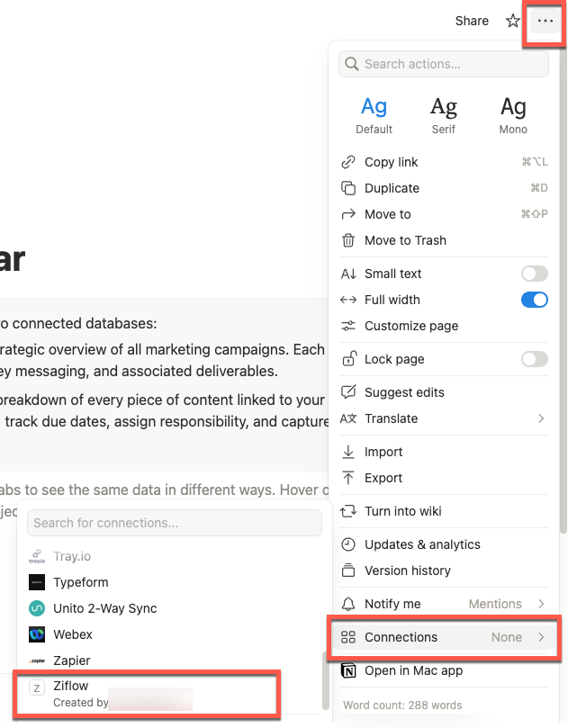Screen dimensions: 568x728
Task: Disable the Full width toggle
Action: point(534,300)
